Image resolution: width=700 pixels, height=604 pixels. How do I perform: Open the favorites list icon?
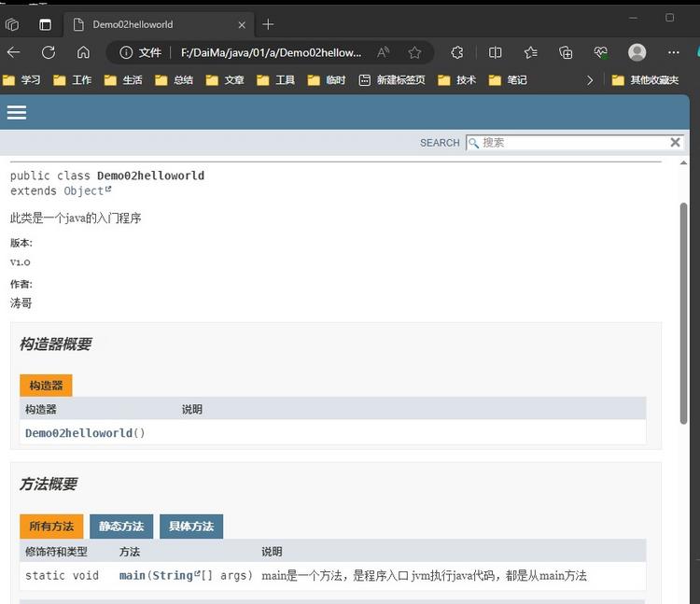(530, 52)
